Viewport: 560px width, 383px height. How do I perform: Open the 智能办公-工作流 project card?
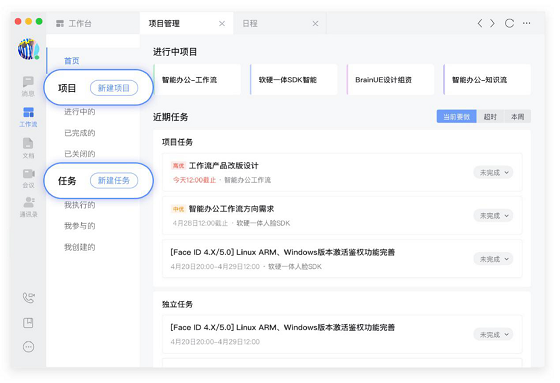tap(197, 79)
